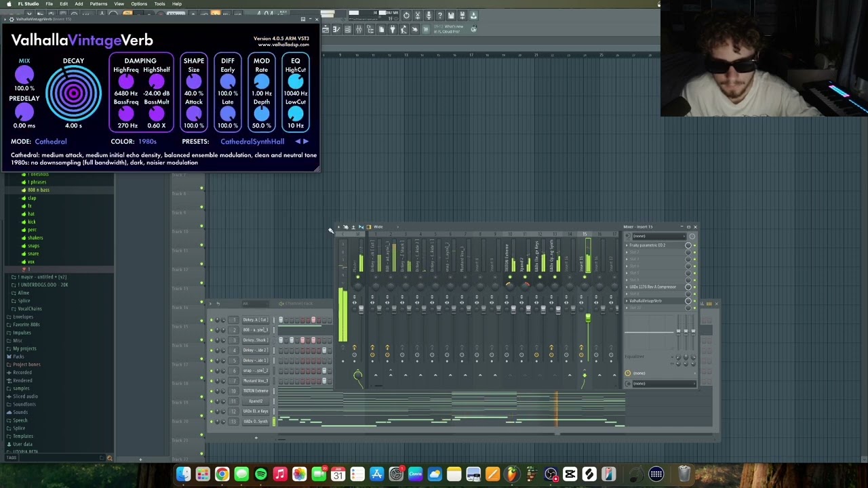Viewport: 868px width, 488px height.
Task: Open the Cathedral reverb mode selector
Action: click(51, 142)
